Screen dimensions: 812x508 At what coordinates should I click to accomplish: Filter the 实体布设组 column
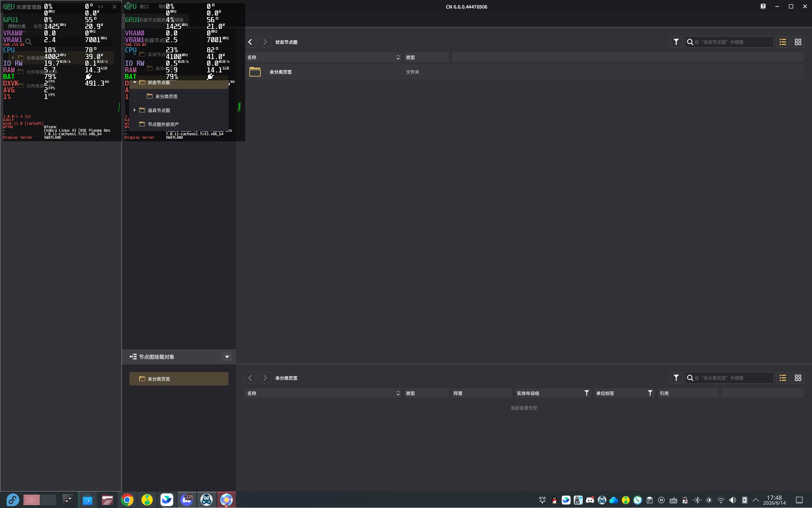pyautogui.click(x=586, y=393)
